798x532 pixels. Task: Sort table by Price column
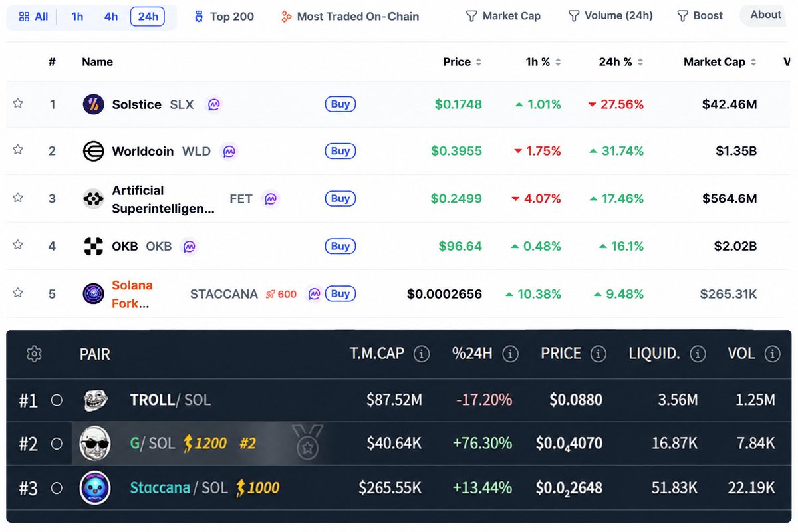click(x=462, y=62)
